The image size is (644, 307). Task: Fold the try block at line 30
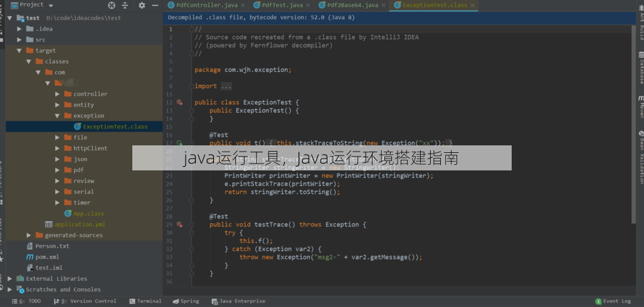(x=191, y=232)
